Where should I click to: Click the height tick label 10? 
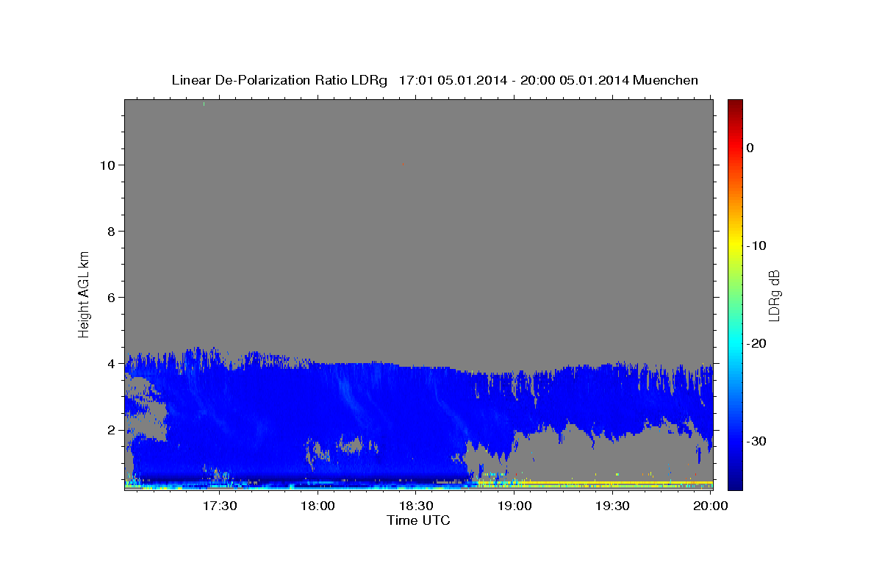click(107, 165)
